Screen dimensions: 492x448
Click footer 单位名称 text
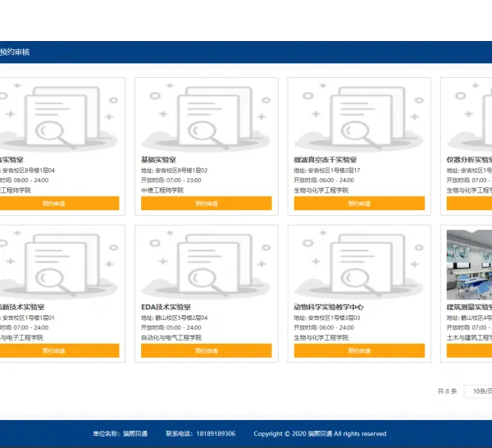point(121,434)
